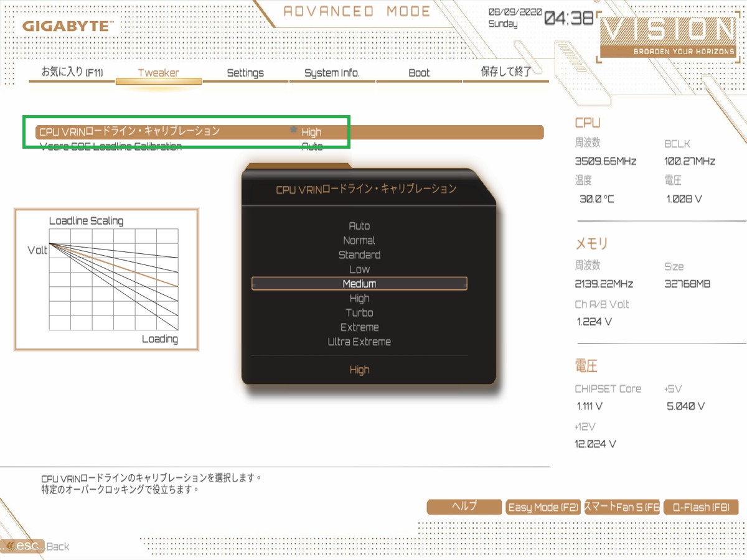
Task: Choose Standard in the calibration popup
Action: (x=359, y=254)
